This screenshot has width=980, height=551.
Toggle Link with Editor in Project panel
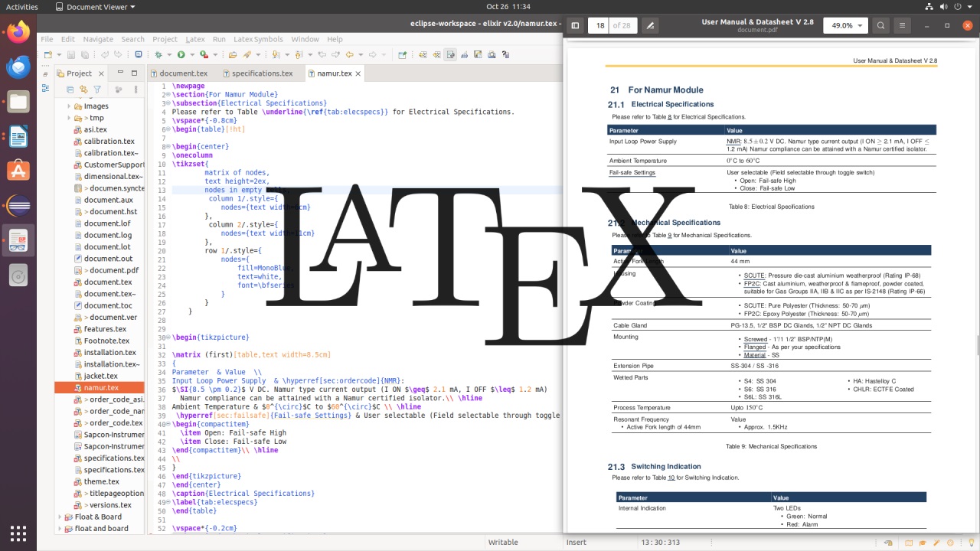coord(84,90)
